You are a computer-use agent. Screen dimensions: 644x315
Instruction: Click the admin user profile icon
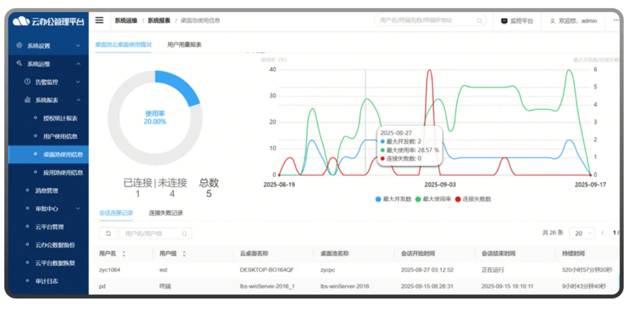[x=552, y=21]
